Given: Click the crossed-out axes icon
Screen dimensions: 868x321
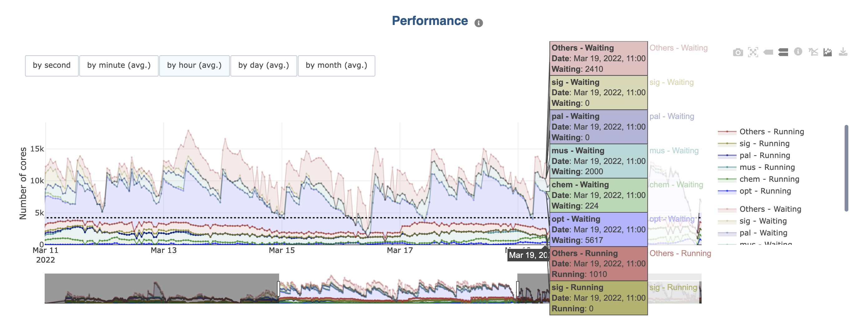Looking at the screenshot, I should (813, 52).
